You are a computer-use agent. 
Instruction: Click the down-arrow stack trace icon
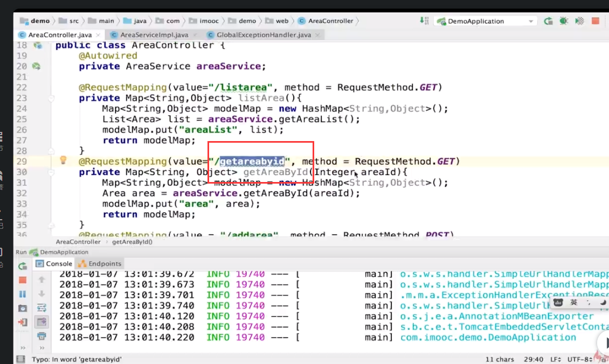click(41, 294)
